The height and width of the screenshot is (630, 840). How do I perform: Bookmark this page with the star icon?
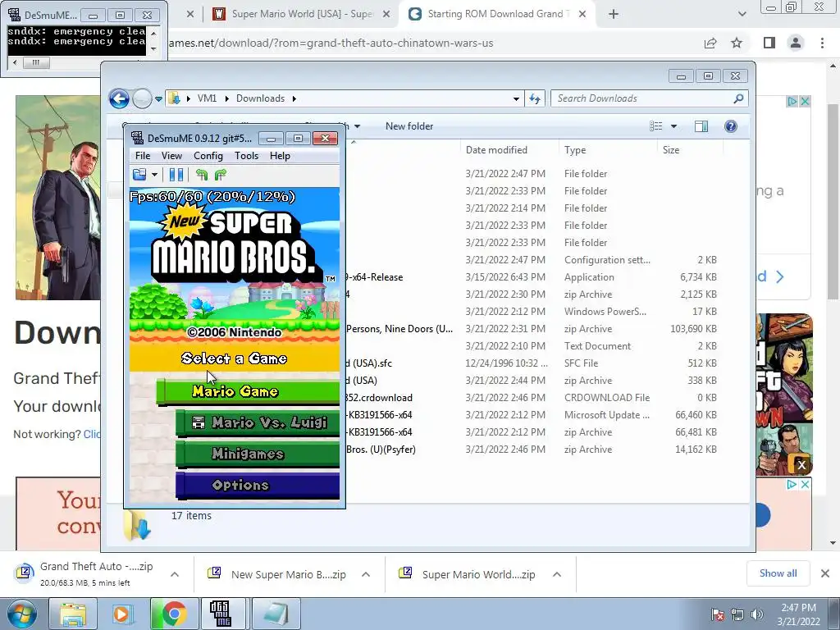coord(737,43)
